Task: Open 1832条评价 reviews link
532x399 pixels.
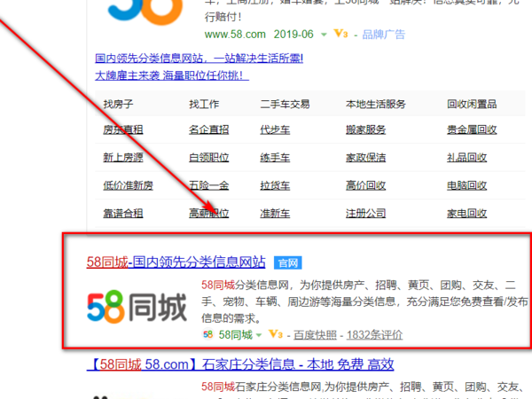Action: pyautogui.click(x=374, y=335)
